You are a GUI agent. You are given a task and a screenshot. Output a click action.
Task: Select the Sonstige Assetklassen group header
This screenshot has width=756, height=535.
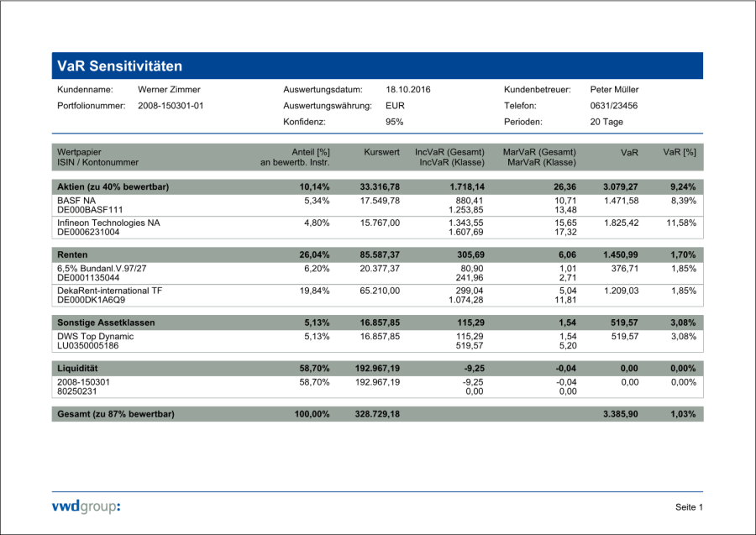click(105, 323)
